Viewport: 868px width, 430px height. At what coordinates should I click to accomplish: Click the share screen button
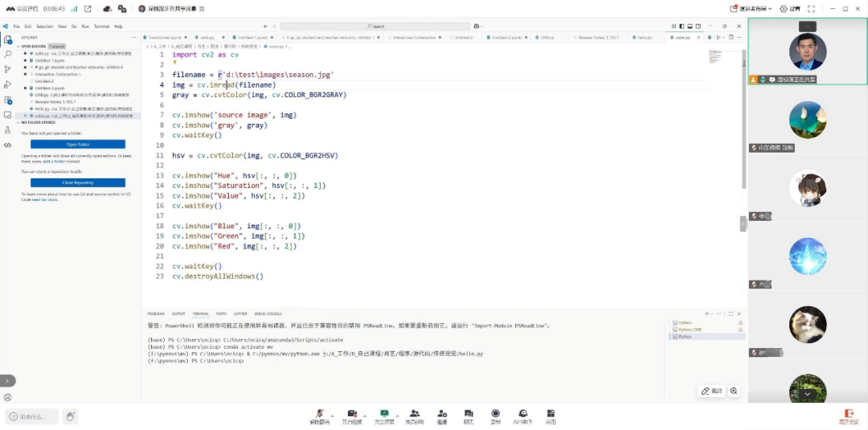coord(384,416)
